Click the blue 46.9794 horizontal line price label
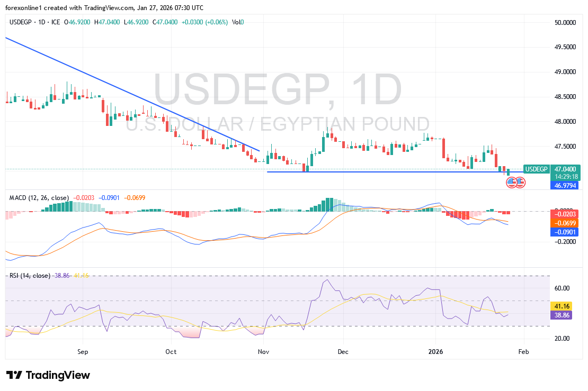This screenshot has width=588, height=391. [x=565, y=186]
